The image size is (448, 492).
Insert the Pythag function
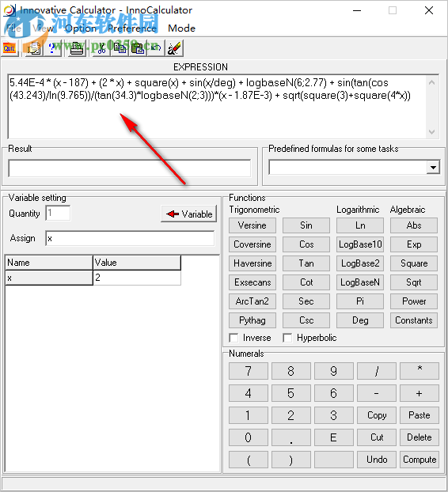(x=252, y=320)
